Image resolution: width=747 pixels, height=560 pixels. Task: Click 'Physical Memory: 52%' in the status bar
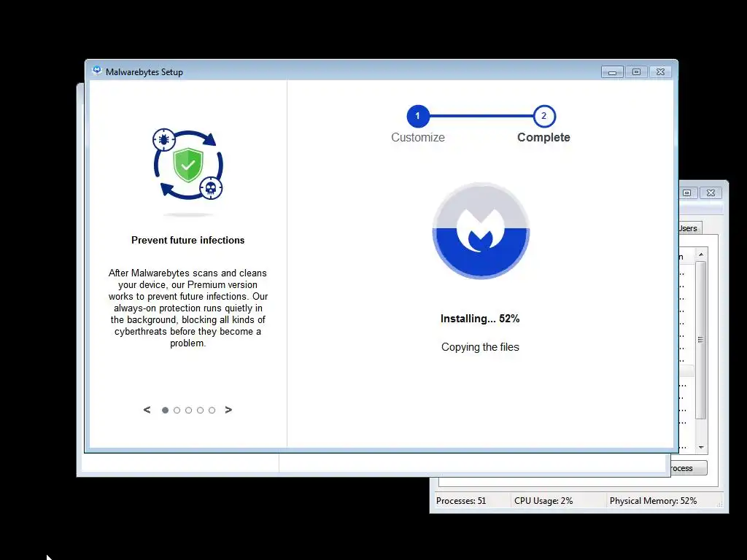(653, 501)
